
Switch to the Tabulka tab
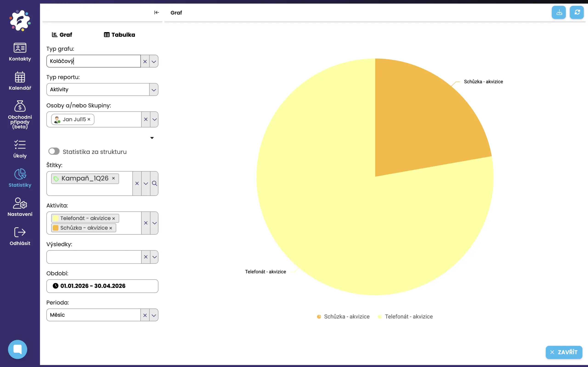click(119, 35)
